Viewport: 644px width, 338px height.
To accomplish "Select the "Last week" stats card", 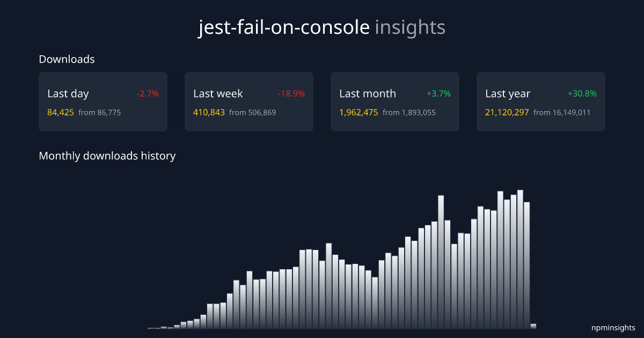I will [x=249, y=101].
